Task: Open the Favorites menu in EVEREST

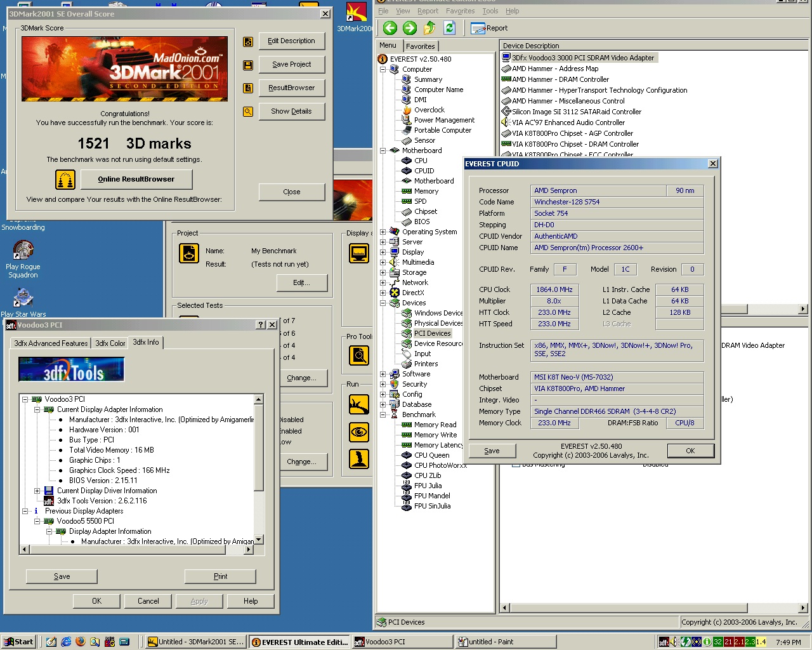Action: [460, 11]
